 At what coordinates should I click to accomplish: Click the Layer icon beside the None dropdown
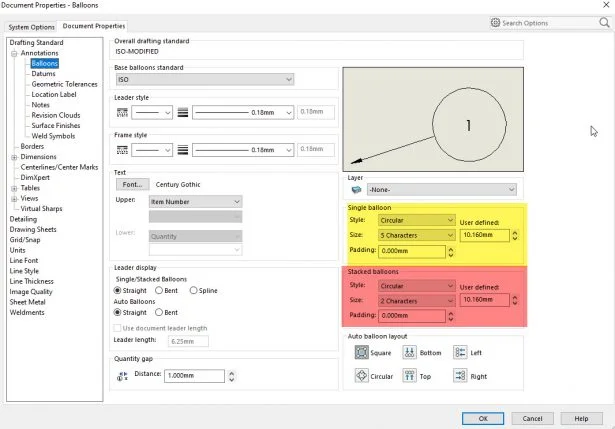[x=355, y=189]
